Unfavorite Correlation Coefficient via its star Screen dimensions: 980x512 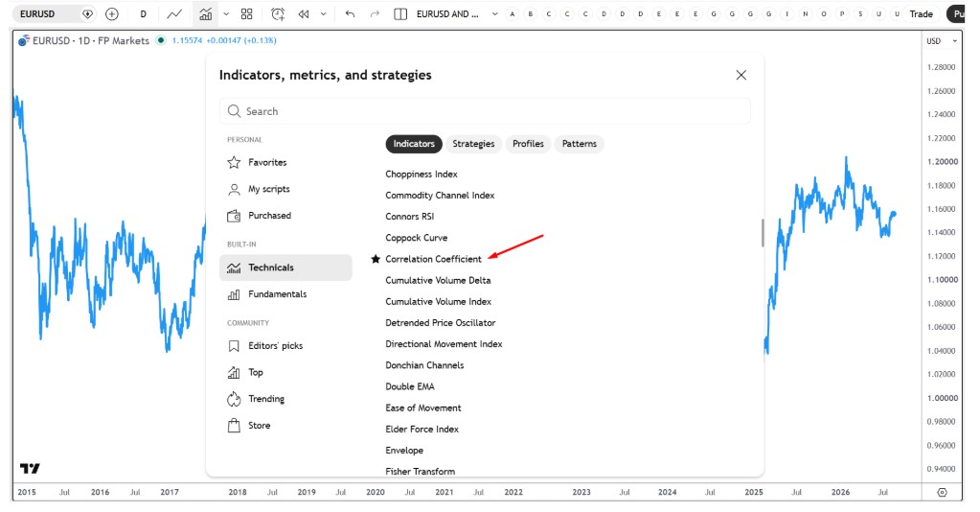[x=376, y=259]
